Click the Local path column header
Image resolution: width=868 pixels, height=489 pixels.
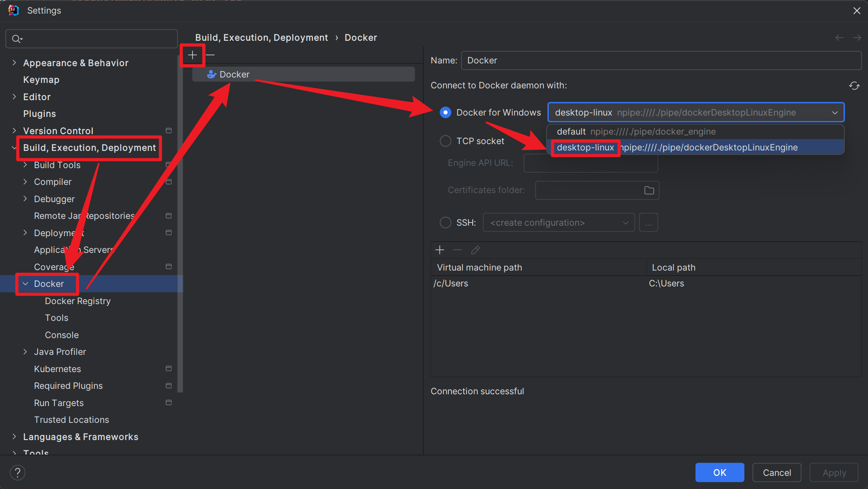tap(754, 267)
